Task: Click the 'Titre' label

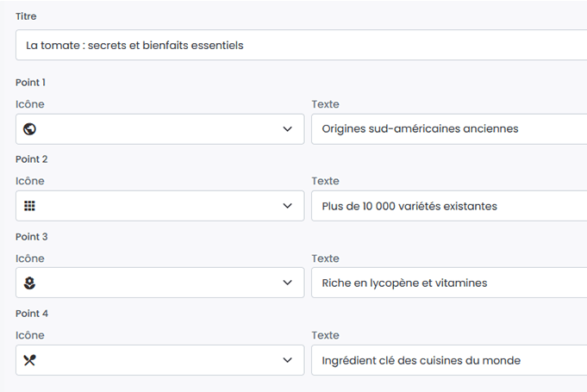Action: [26, 16]
